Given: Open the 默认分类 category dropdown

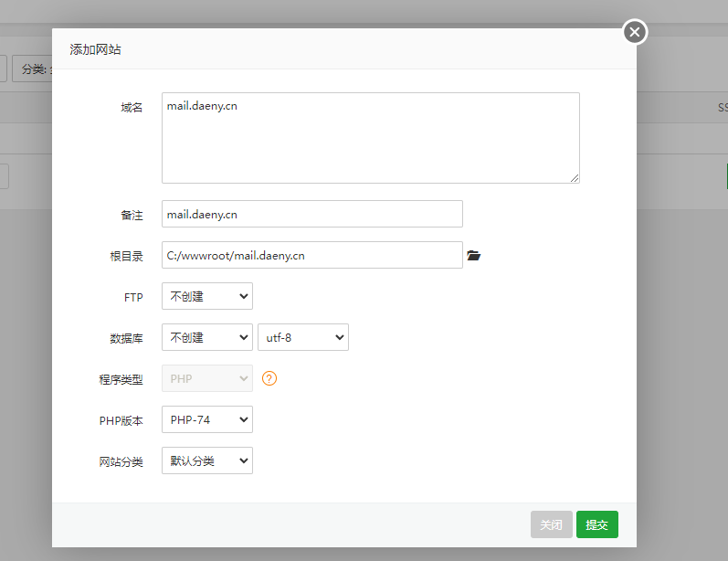Looking at the screenshot, I should pyautogui.click(x=207, y=460).
